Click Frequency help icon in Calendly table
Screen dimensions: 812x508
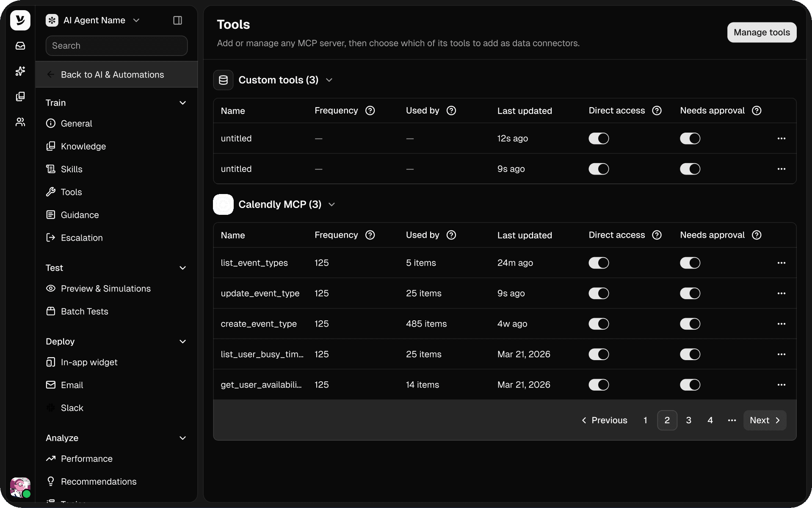pos(370,235)
